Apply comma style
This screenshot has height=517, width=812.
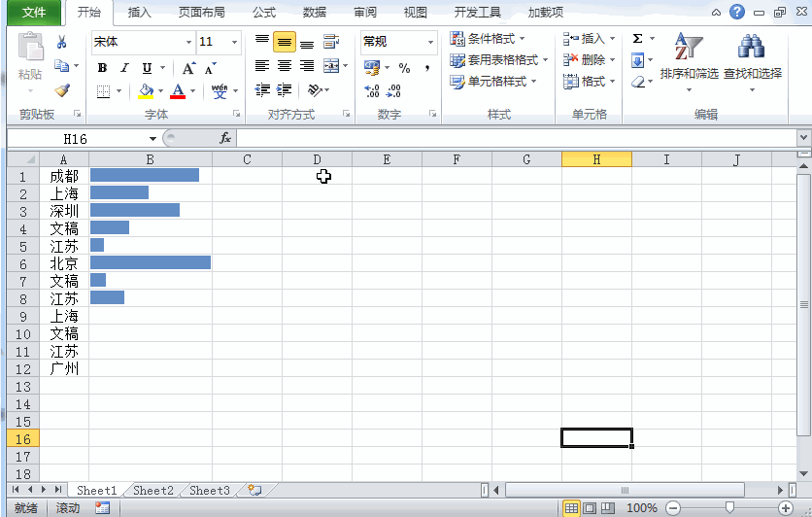tap(427, 68)
